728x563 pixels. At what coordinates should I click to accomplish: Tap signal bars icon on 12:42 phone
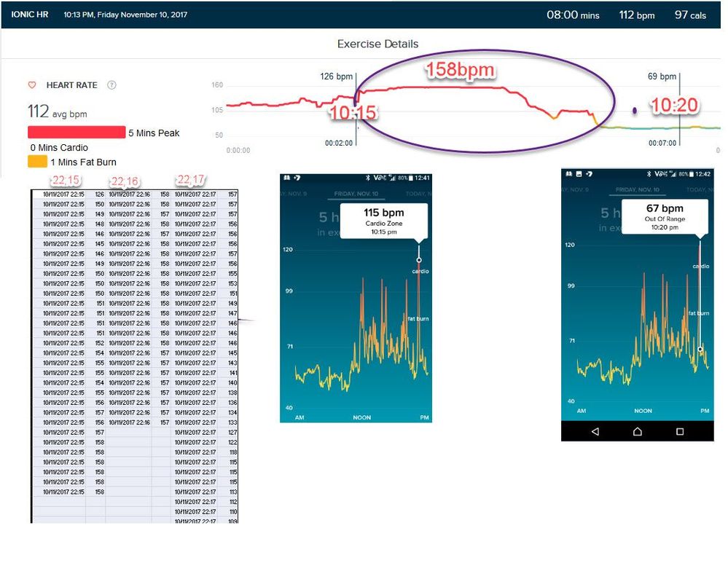(x=673, y=174)
